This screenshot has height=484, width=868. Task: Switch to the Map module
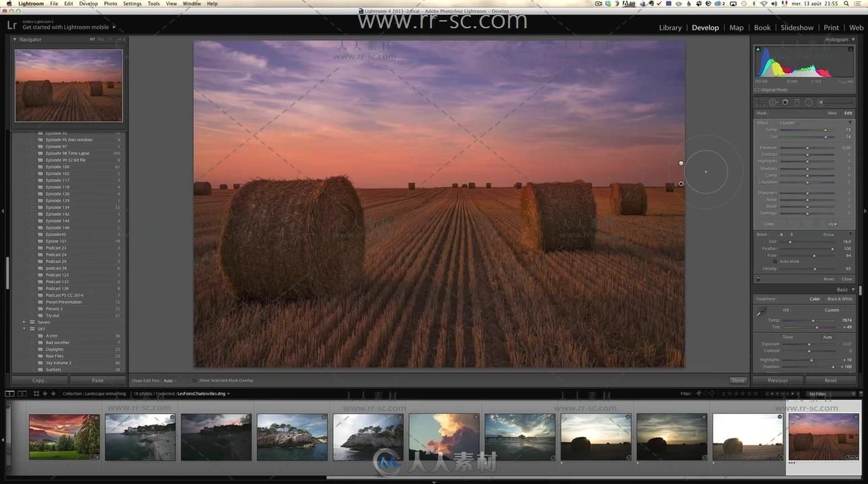coord(736,28)
